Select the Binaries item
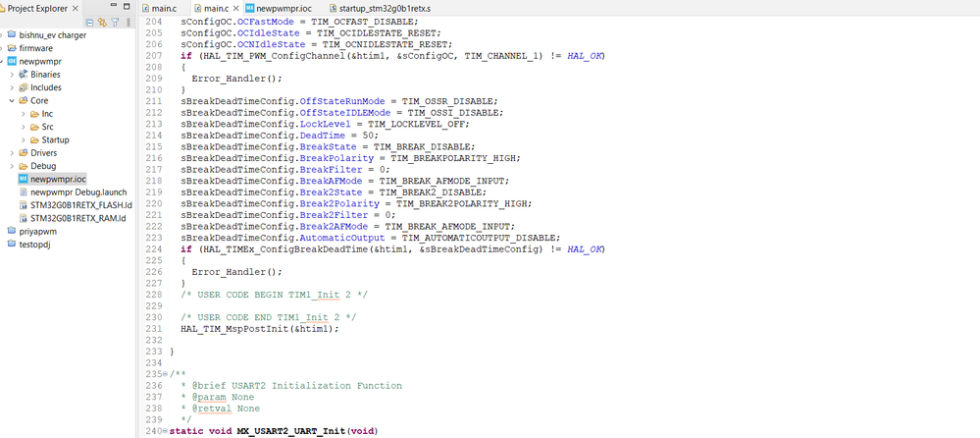Viewport: 980px width, 438px height. point(45,75)
